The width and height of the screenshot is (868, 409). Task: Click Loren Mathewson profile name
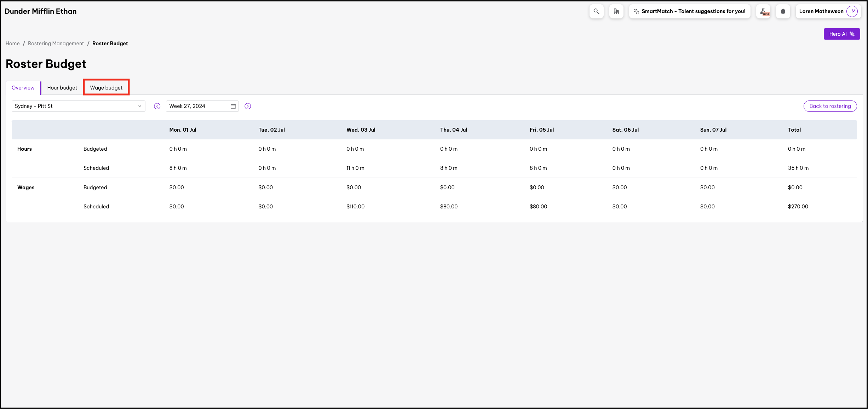(821, 11)
